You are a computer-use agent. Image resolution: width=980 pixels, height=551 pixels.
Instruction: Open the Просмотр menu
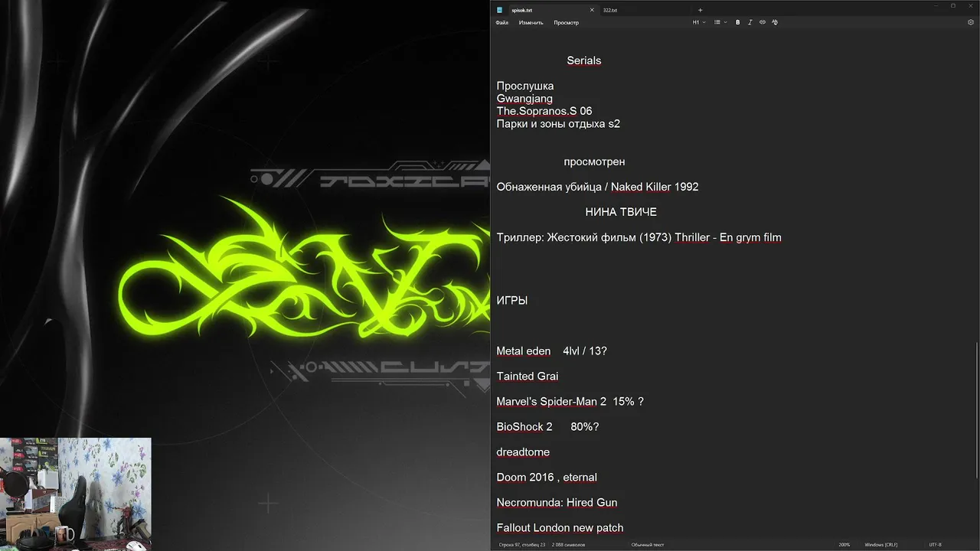[x=566, y=22]
